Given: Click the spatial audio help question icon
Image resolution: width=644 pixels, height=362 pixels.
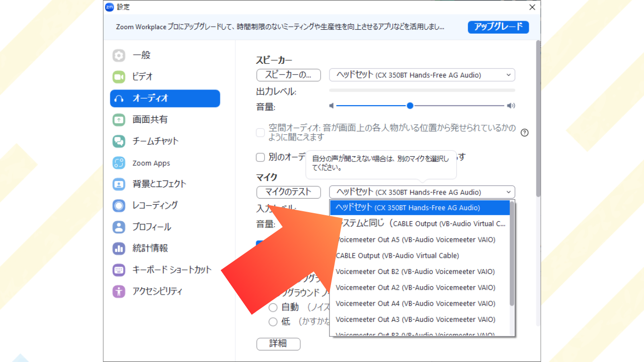Looking at the screenshot, I should (x=525, y=133).
